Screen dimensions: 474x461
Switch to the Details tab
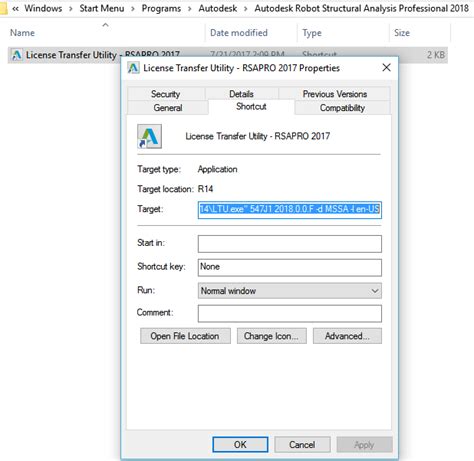pyautogui.click(x=241, y=94)
